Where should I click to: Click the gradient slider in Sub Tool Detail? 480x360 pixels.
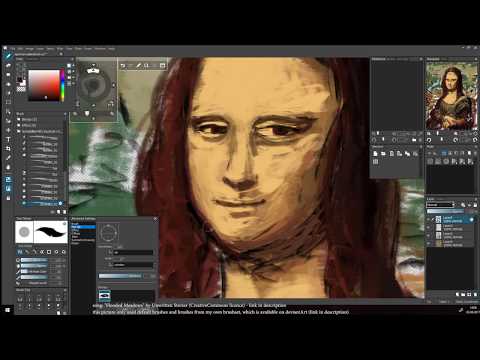[120, 276]
